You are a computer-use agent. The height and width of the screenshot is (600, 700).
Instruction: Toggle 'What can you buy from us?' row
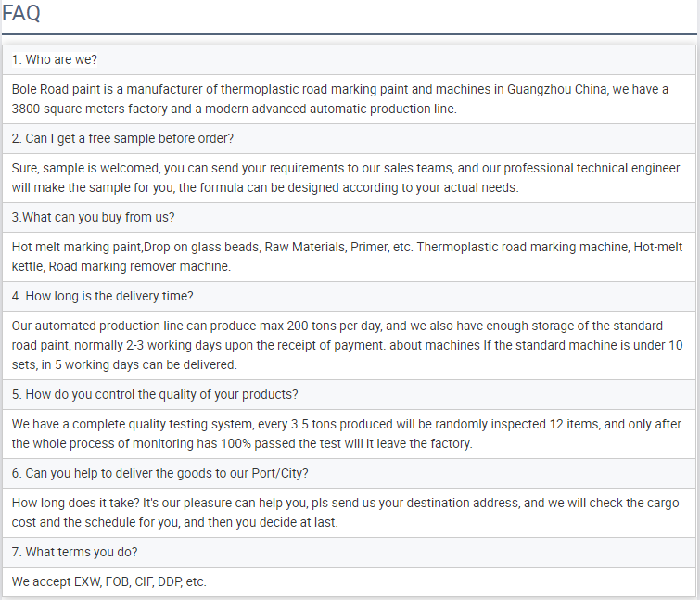93,217
